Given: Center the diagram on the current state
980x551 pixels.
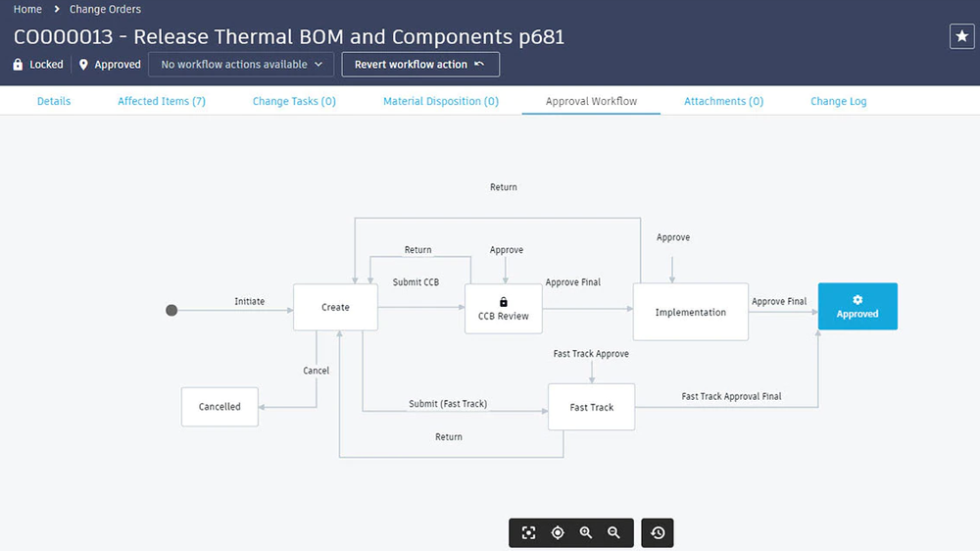Looking at the screenshot, I should coord(558,533).
